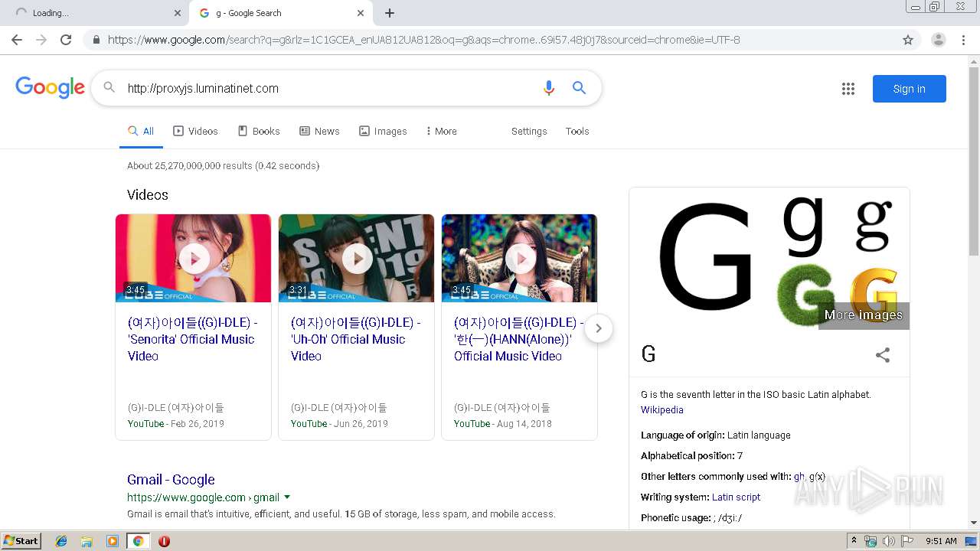Switch to Images results tab
The height and width of the screenshot is (551, 980).
click(x=383, y=132)
